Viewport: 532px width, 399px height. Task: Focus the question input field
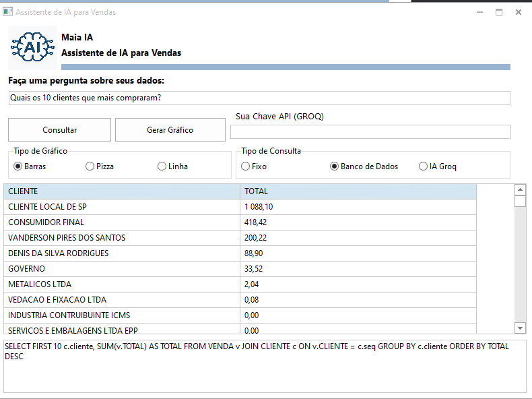(x=259, y=98)
